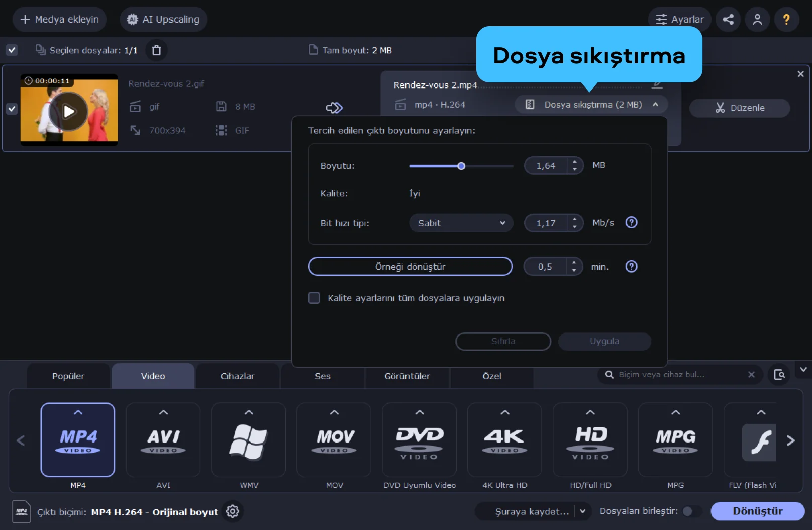Screen dimensions: 812x530
Task: Open the Sabit bit rate type dropdown
Action: (x=461, y=223)
